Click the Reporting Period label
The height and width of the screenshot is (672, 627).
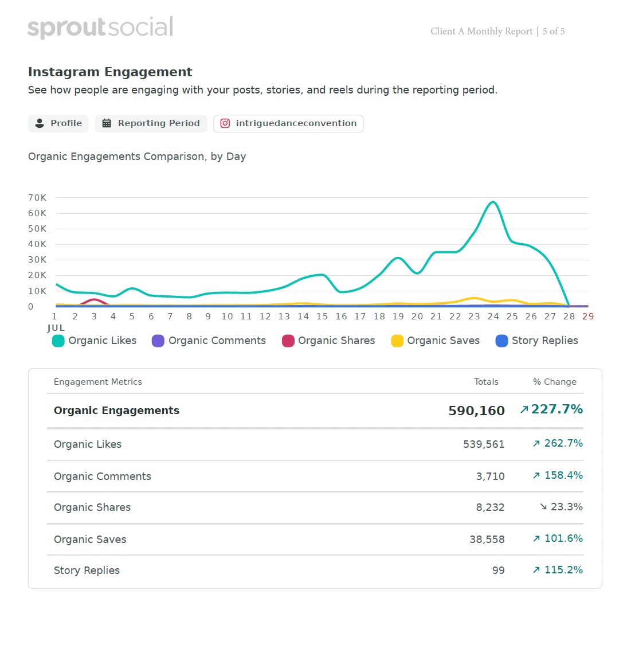(x=159, y=123)
